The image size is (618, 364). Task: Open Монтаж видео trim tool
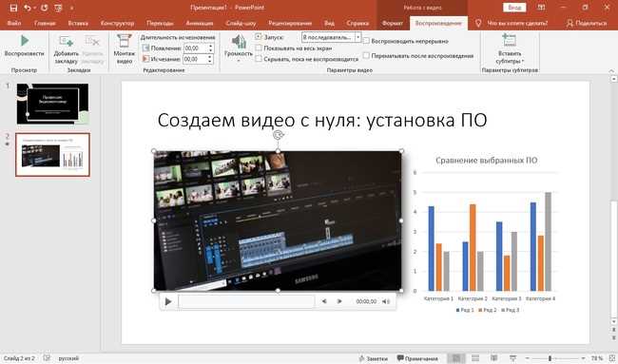click(x=125, y=49)
